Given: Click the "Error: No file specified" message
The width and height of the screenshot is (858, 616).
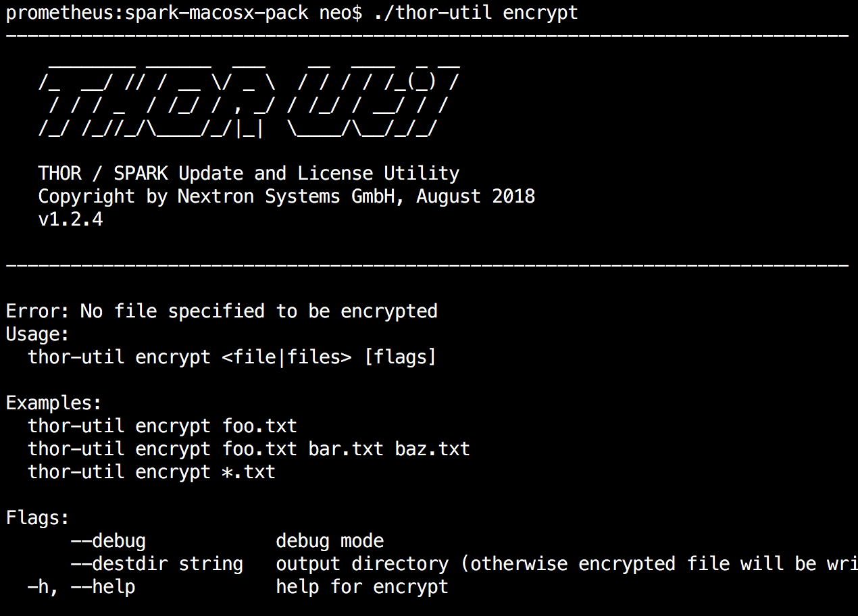Looking at the screenshot, I should (x=222, y=311).
